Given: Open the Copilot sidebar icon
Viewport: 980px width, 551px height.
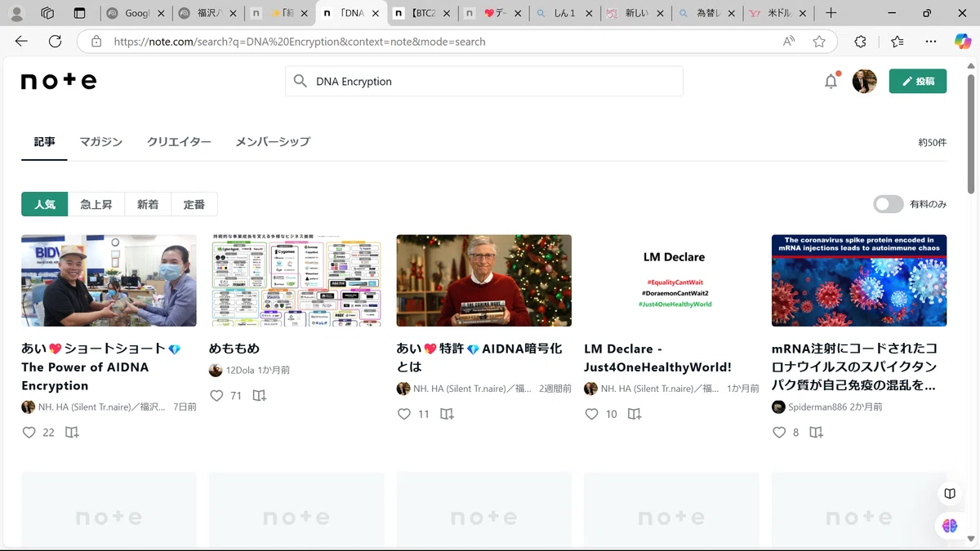Looking at the screenshot, I should pyautogui.click(x=963, y=42).
